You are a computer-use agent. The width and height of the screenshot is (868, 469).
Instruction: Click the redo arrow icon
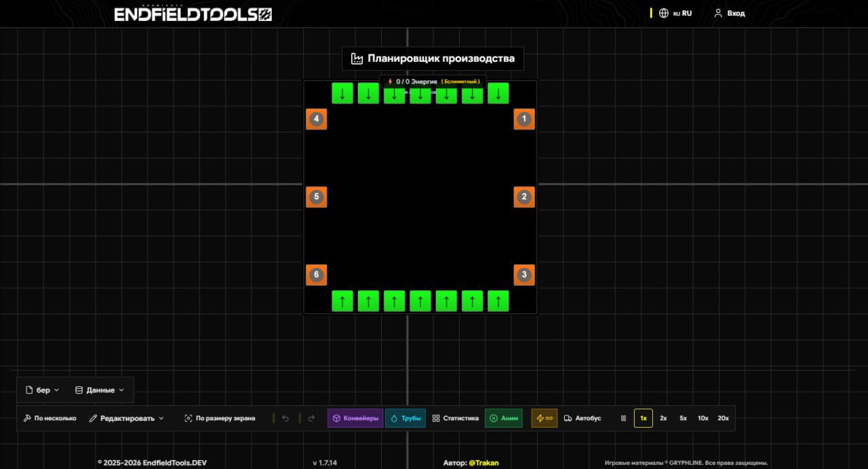tap(311, 418)
